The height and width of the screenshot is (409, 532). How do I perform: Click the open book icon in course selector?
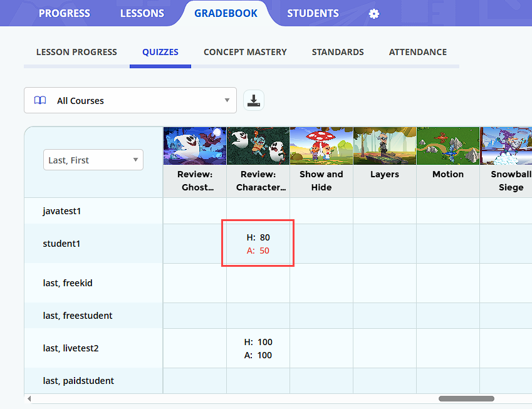40,100
